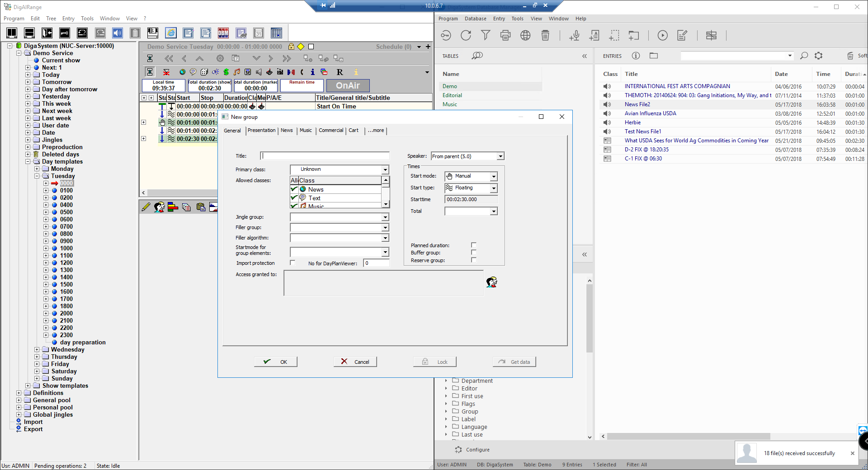Click the trash delete icon
Viewport: 868px width, 470px height.
(x=545, y=35)
